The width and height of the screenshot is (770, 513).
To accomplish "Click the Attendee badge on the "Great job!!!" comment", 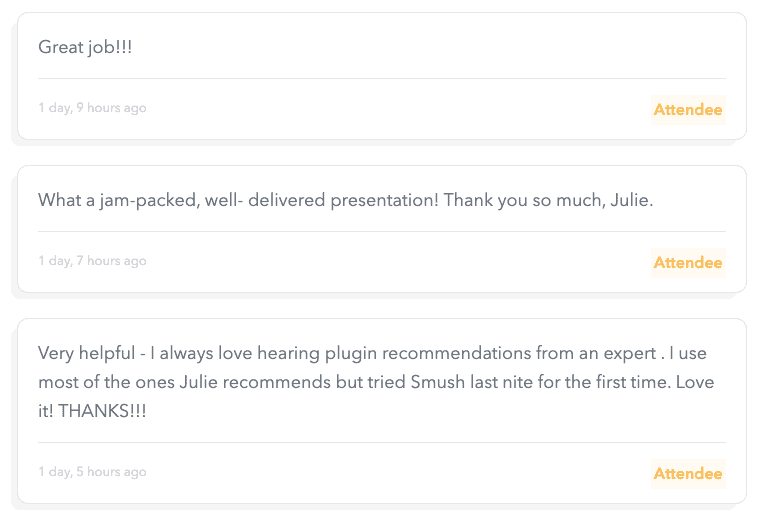I will (688, 110).
